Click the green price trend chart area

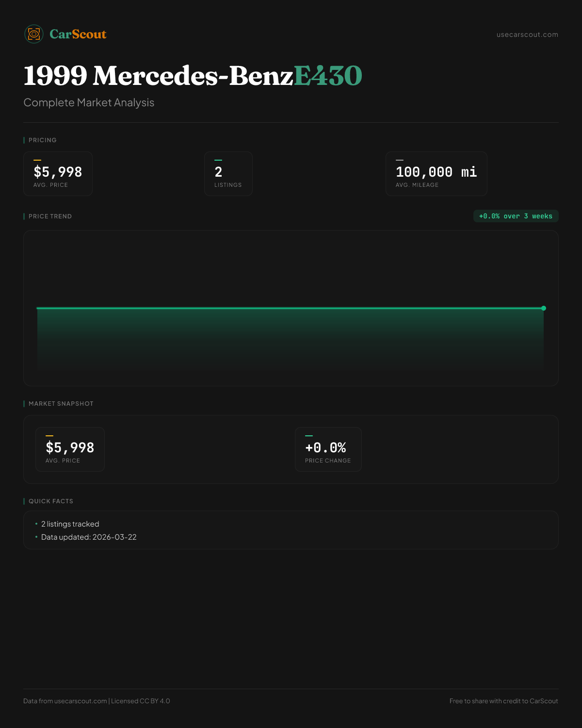click(290, 340)
